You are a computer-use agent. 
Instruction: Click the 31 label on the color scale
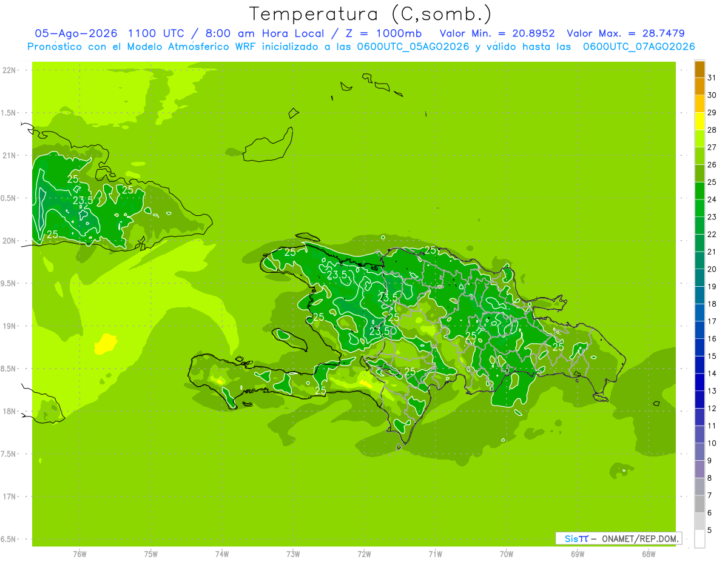(712, 78)
